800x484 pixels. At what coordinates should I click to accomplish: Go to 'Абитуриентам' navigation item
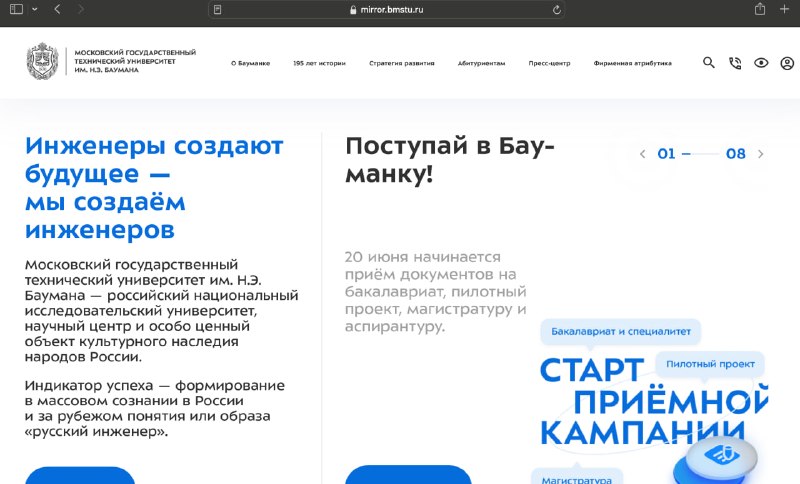point(481,63)
